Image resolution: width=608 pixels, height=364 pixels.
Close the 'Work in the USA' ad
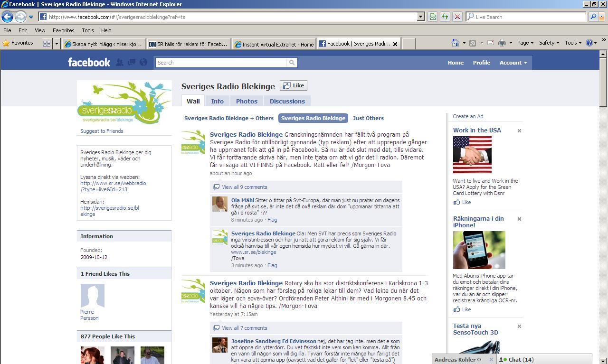pos(519,131)
